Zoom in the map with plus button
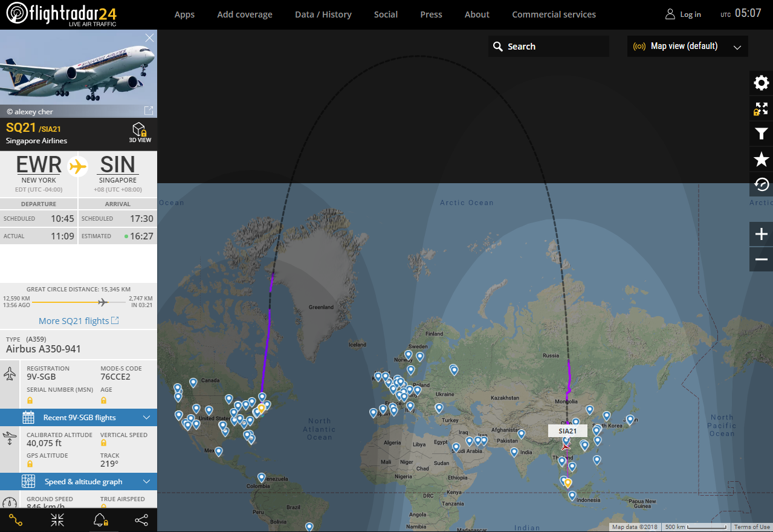Screen dimensions: 773x532 (761, 234)
